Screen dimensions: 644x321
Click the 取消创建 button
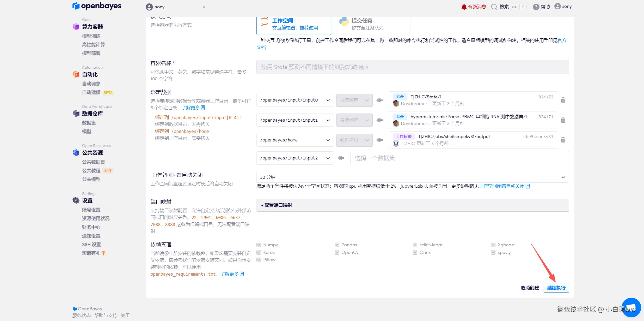coord(530,288)
